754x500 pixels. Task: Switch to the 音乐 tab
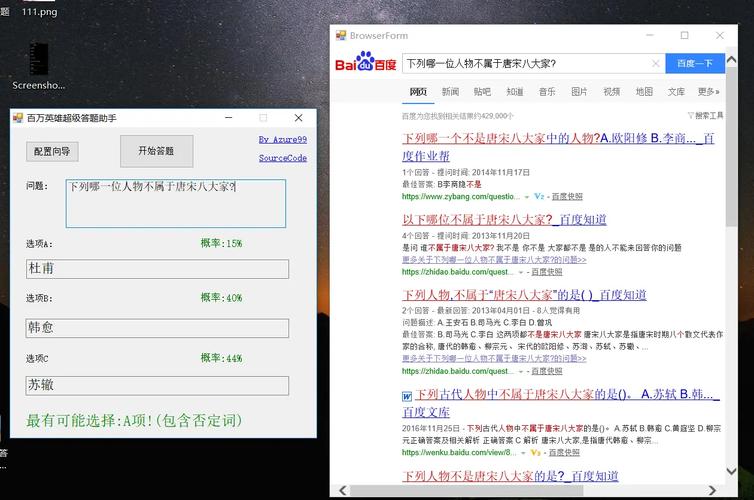coord(547,91)
